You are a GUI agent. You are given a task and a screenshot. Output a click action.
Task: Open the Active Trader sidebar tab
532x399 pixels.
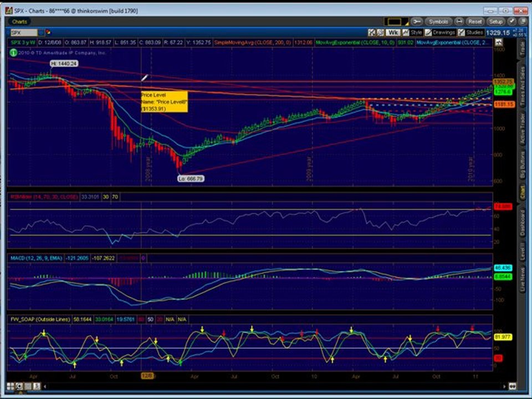tap(523, 128)
